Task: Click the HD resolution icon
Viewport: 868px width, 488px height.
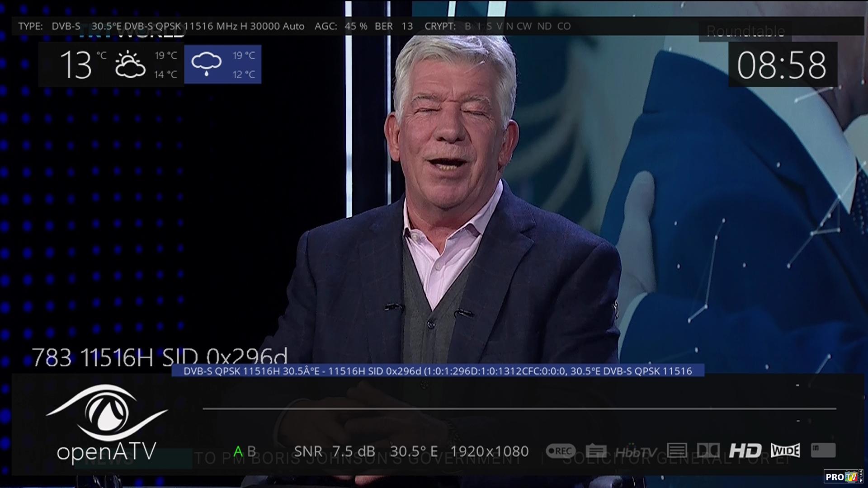Action: pos(745,450)
